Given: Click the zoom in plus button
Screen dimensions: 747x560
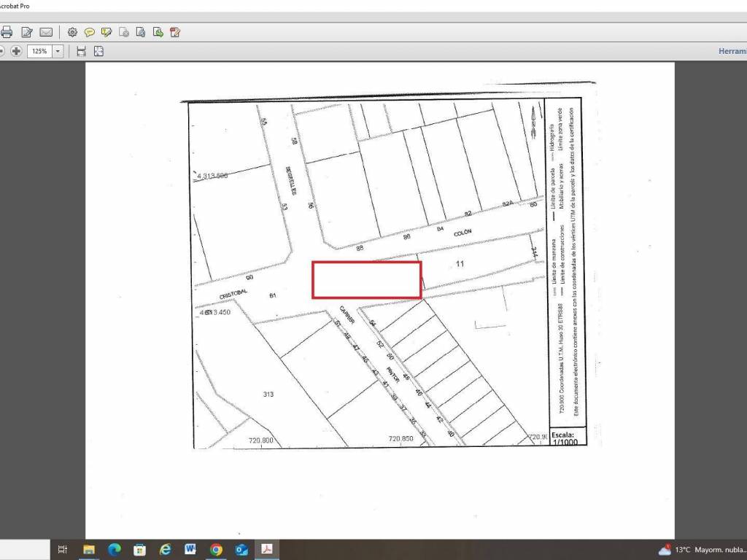Looking at the screenshot, I should [x=16, y=51].
